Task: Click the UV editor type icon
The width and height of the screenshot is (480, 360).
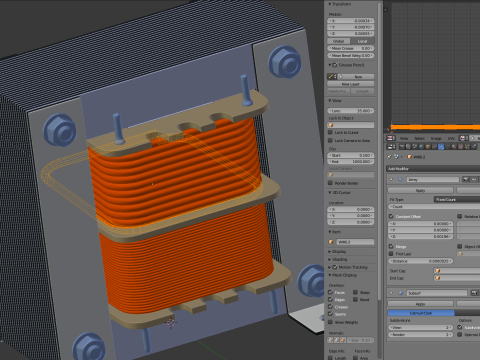Action: coord(391,138)
